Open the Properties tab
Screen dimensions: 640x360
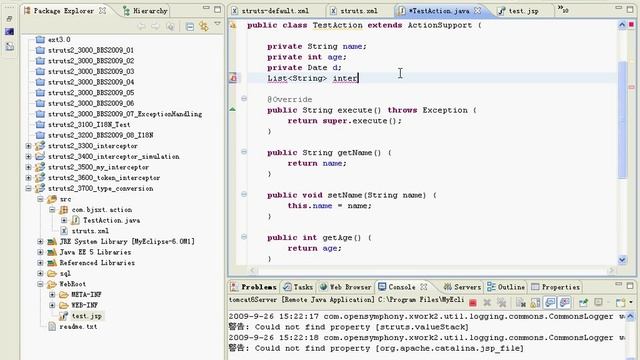556,287
